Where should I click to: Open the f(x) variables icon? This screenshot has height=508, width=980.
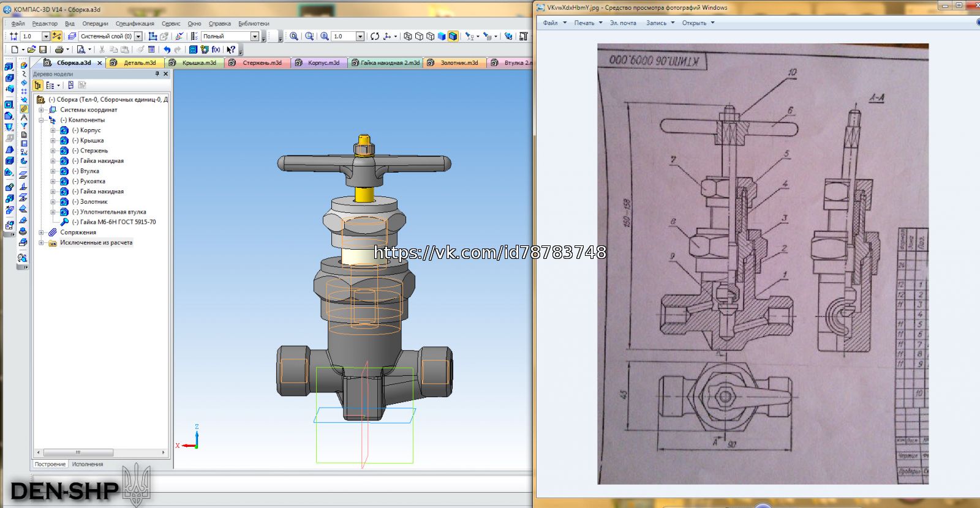(x=216, y=50)
